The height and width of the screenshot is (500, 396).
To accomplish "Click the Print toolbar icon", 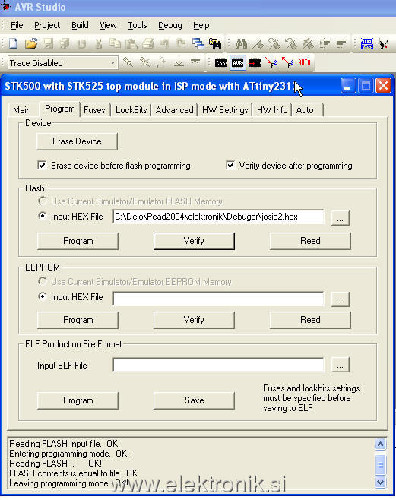I will (x=148, y=44).
